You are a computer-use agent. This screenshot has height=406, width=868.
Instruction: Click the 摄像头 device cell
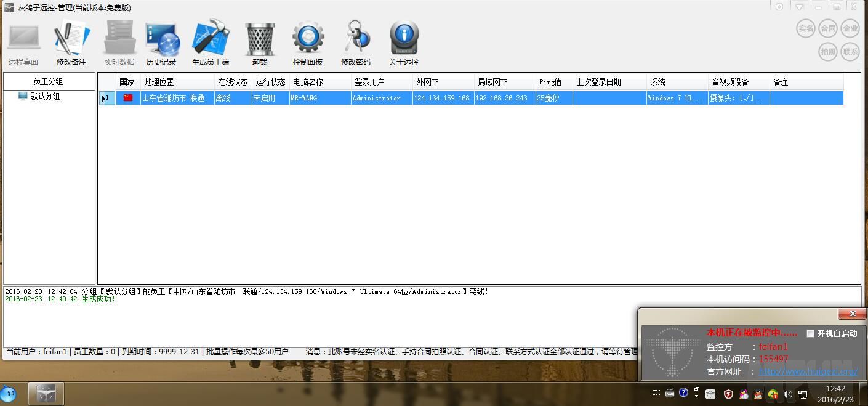click(739, 98)
